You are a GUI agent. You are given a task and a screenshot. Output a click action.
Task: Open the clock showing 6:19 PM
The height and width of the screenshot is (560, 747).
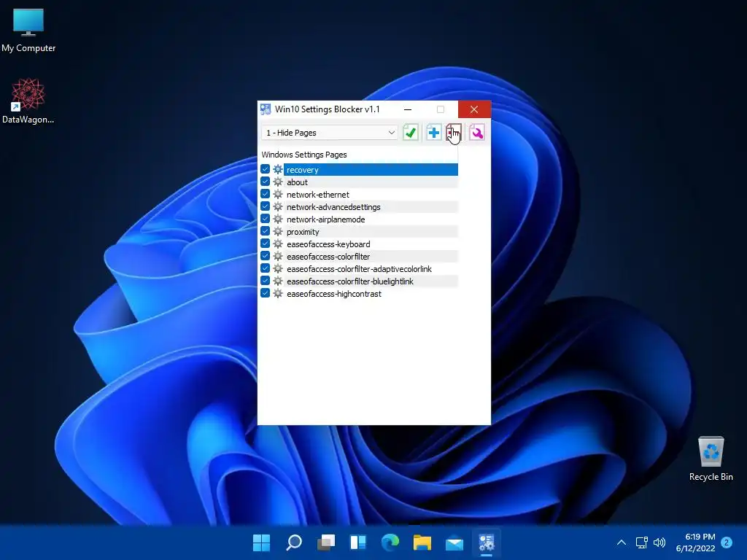695,542
